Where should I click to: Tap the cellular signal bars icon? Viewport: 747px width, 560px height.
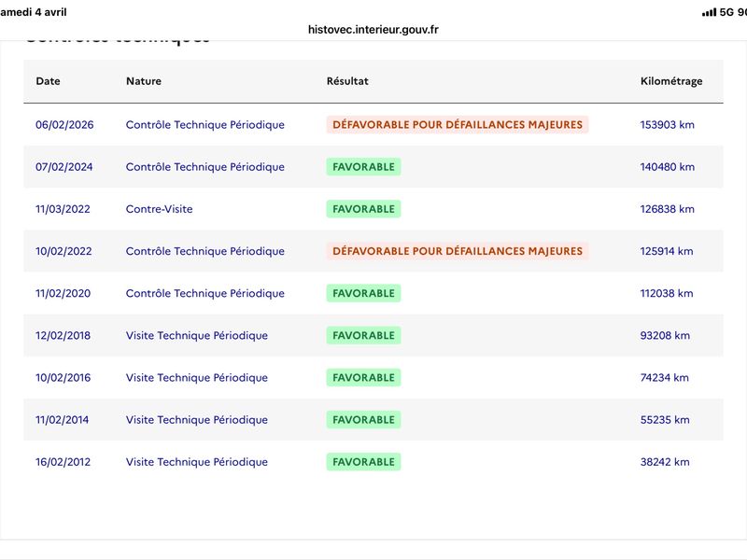click(709, 12)
